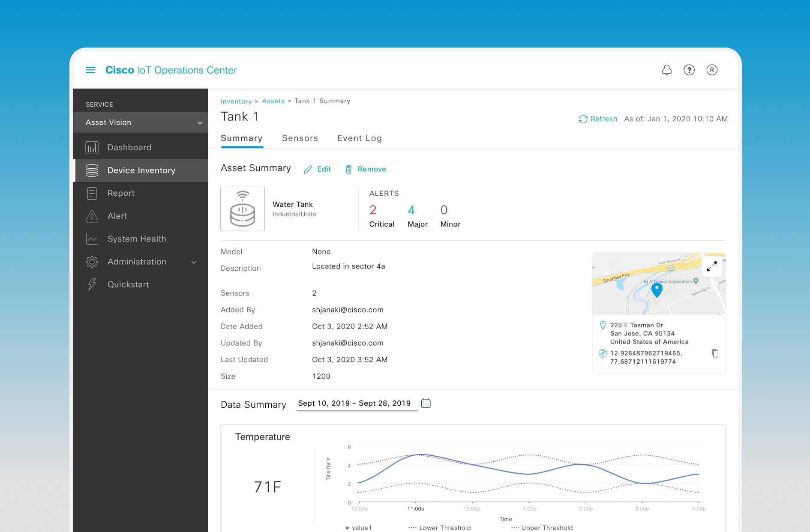Click Oct 3, 2020 3:52 AM value

pos(350,360)
